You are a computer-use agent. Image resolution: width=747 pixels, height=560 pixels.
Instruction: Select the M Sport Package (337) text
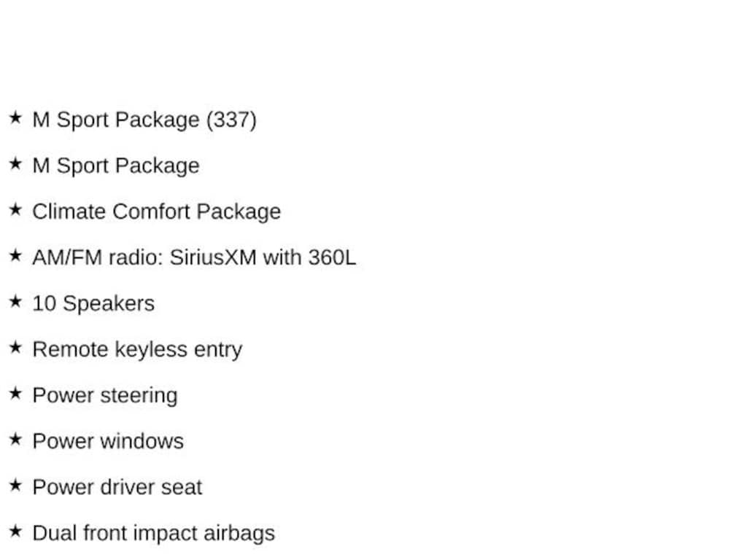pyautogui.click(x=144, y=120)
